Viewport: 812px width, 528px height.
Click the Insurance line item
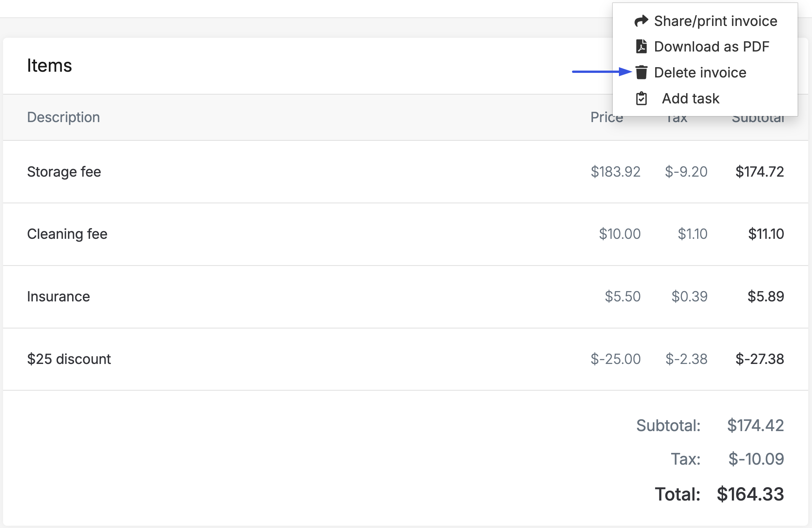[x=58, y=296]
